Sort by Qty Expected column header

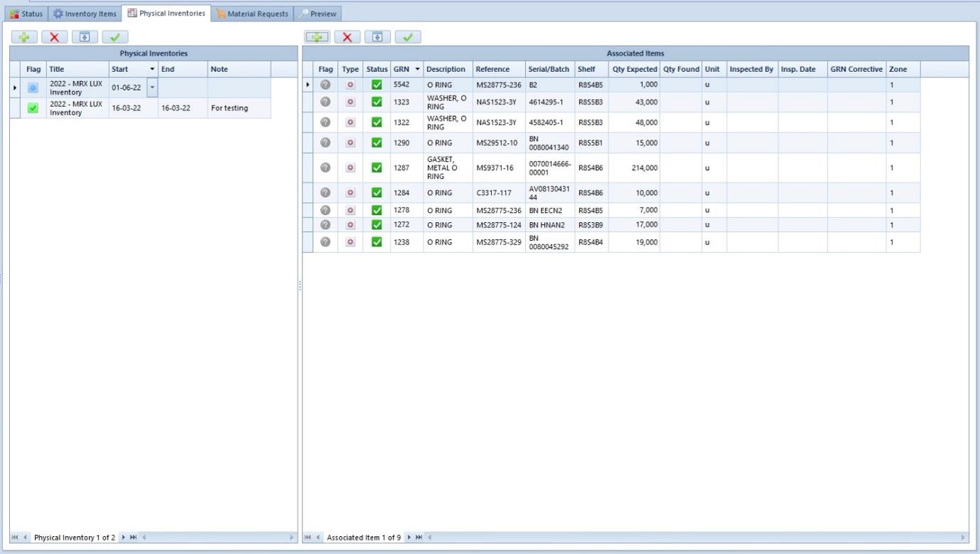[x=634, y=69]
